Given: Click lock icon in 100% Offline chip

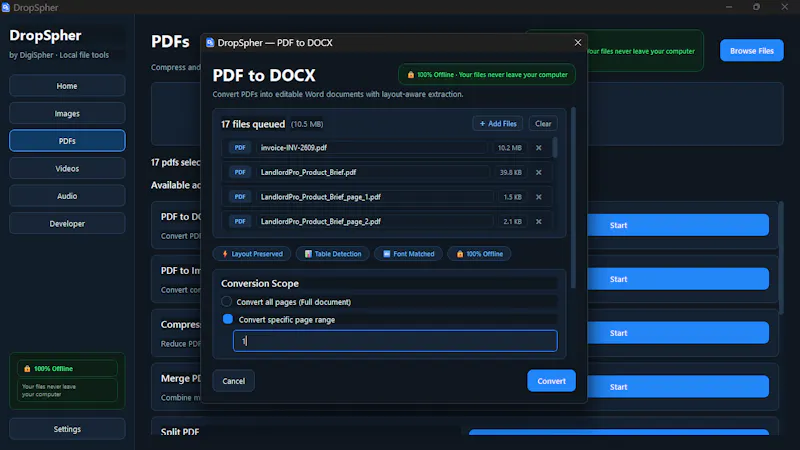Looking at the screenshot, I should point(460,254).
